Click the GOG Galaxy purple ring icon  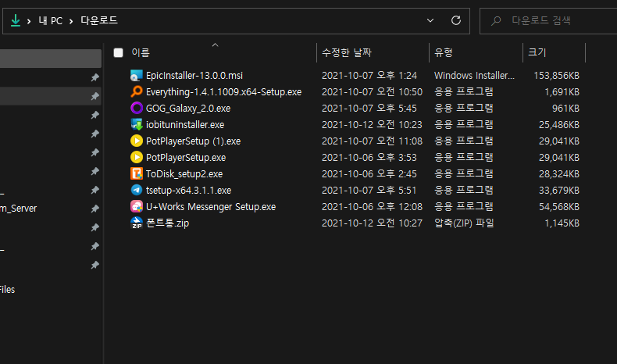point(136,109)
